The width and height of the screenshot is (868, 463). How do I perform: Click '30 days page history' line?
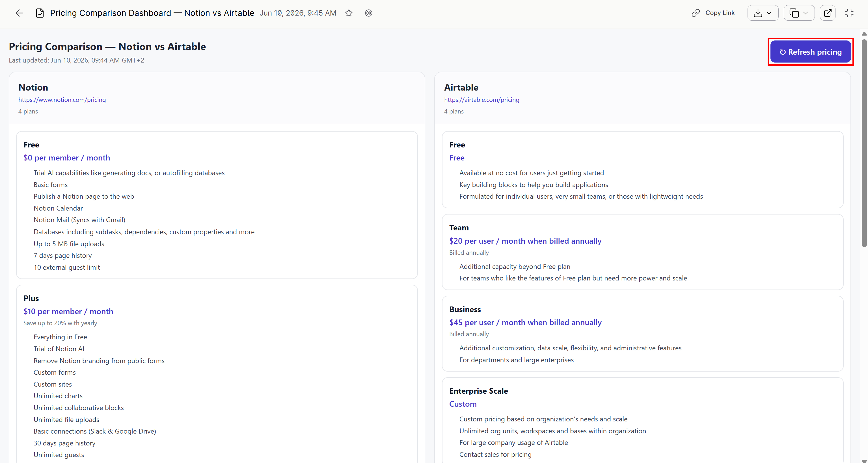click(64, 443)
